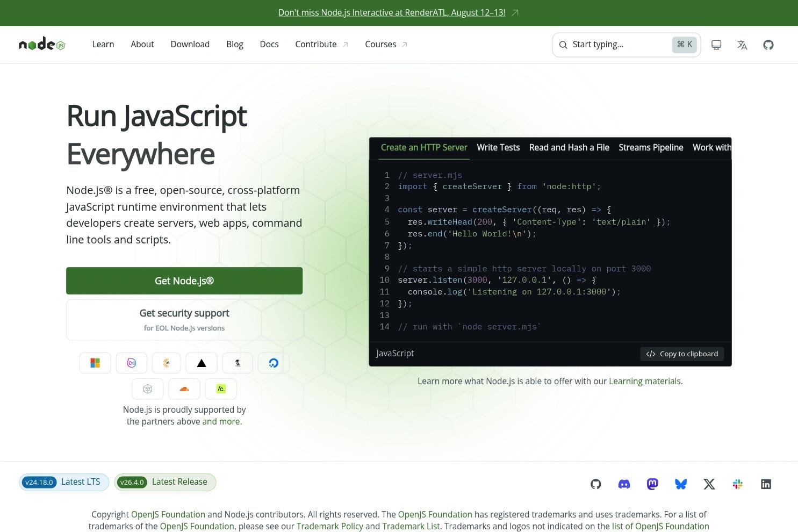Click the code line importing createServer
Image resolution: width=798 pixels, height=532 pixels.
pos(499,186)
